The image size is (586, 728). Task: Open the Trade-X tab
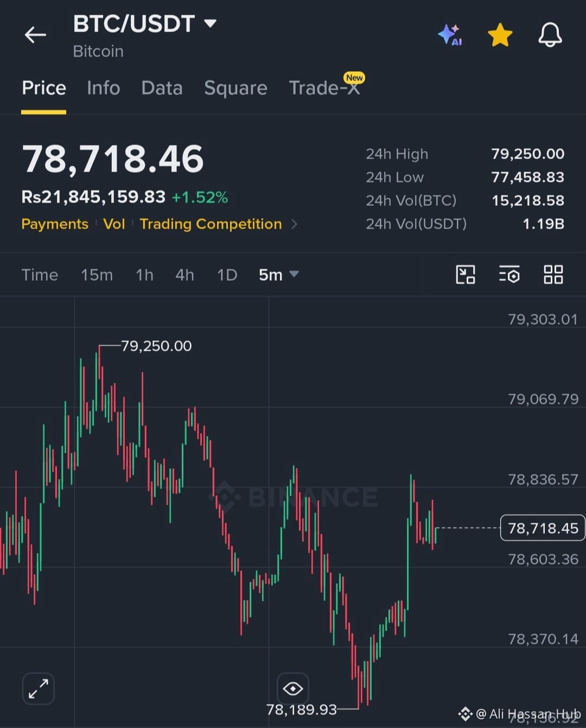[x=324, y=87]
